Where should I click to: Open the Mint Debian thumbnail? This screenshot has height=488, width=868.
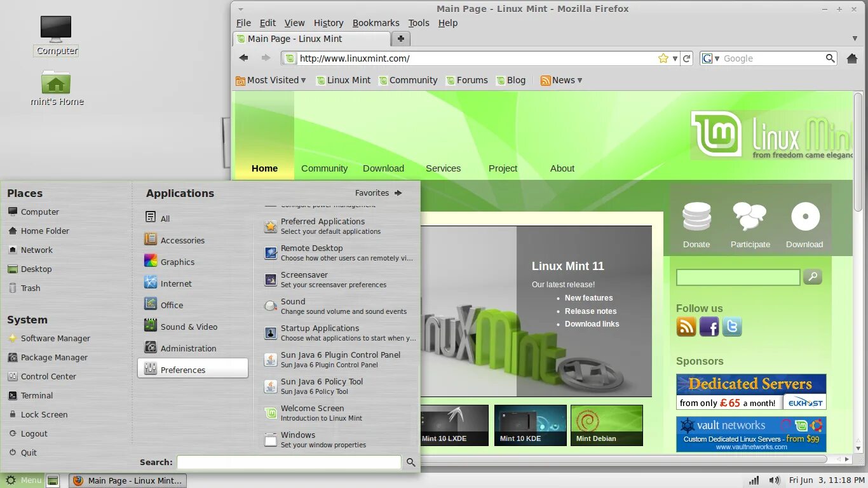[x=606, y=425]
